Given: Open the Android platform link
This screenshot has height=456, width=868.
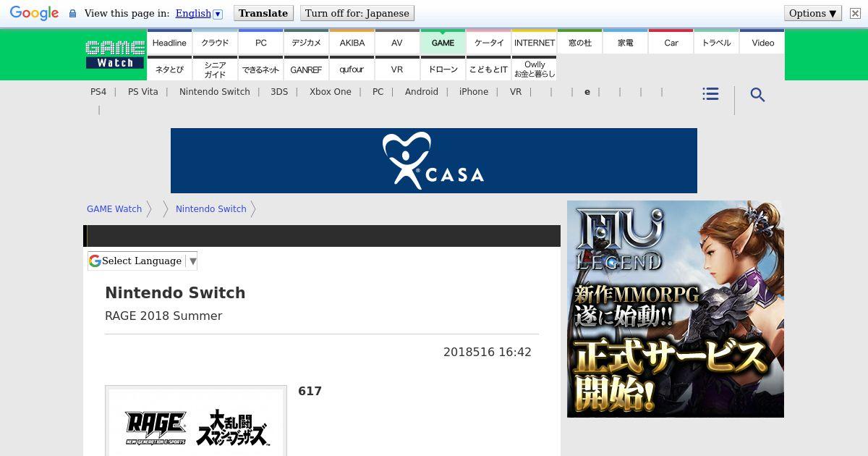Looking at the screenshot, I should [x=422, y=92].
